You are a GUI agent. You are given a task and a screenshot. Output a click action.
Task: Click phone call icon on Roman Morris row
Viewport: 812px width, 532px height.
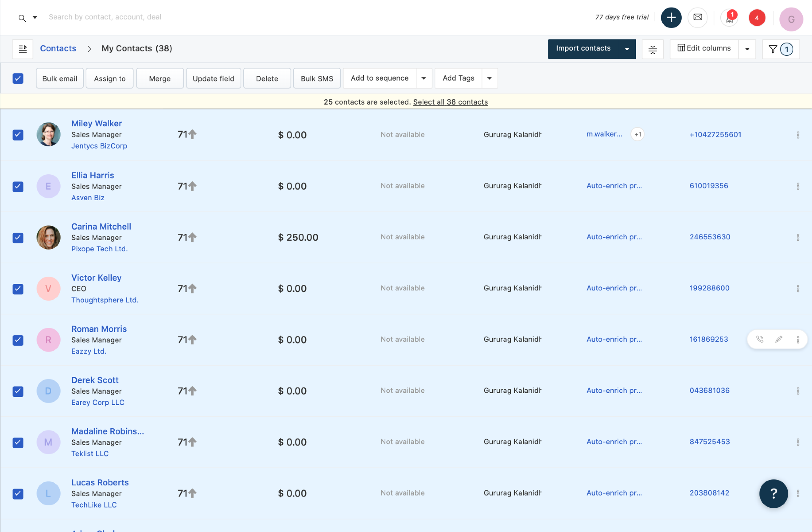click(760, 339)
